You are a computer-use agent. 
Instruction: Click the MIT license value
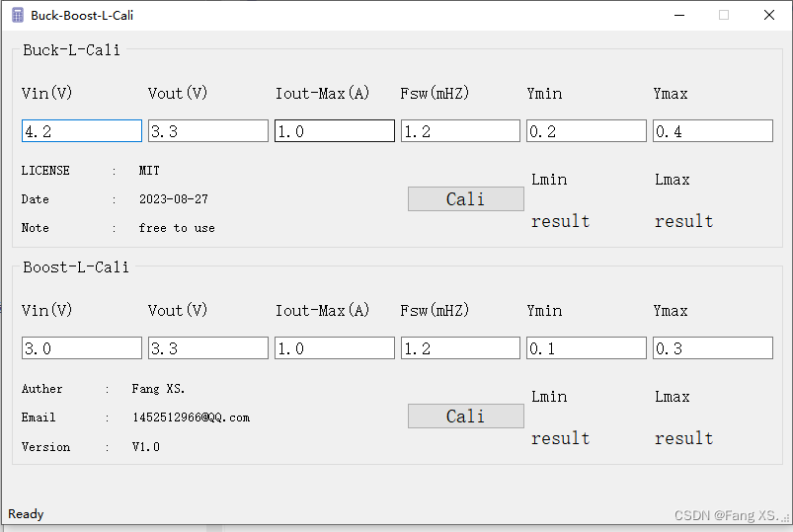149,171
